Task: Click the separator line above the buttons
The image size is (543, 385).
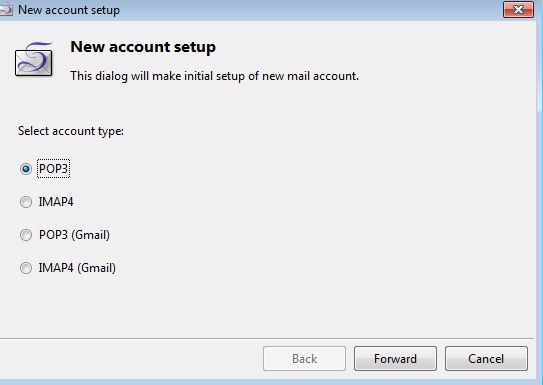Action: coord(267,338)
